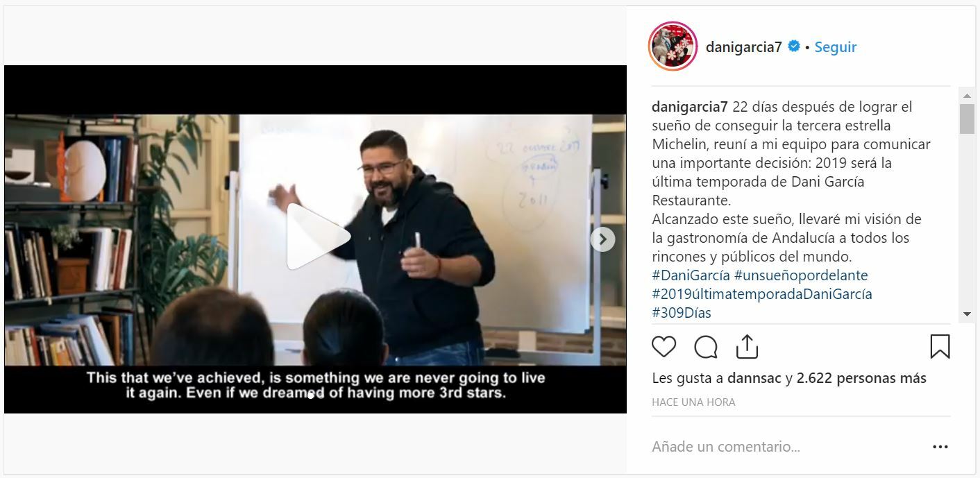Go to next carousel slide with the right chevron
Screen dimensions: 980x478
602,239
